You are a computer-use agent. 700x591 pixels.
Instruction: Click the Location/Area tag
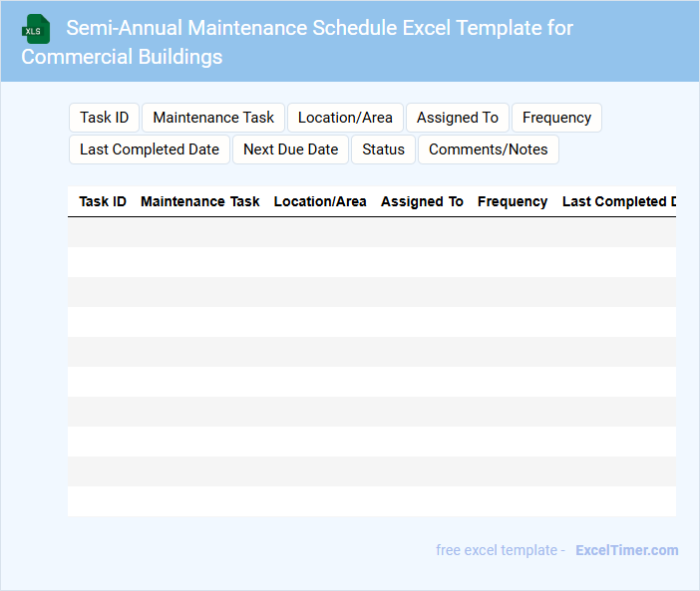(x=345, y=118)
